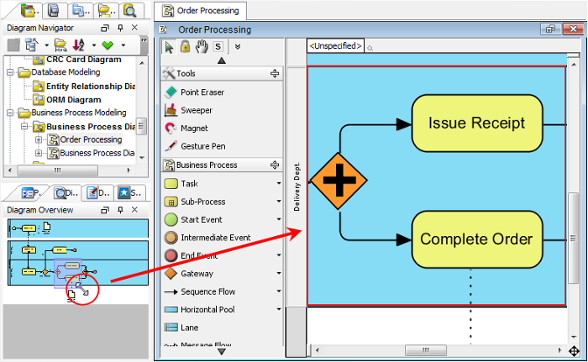Screen dimensions: 588x362
Task: Pin the Diagram Navigator pane
Action: click(120, 28)
